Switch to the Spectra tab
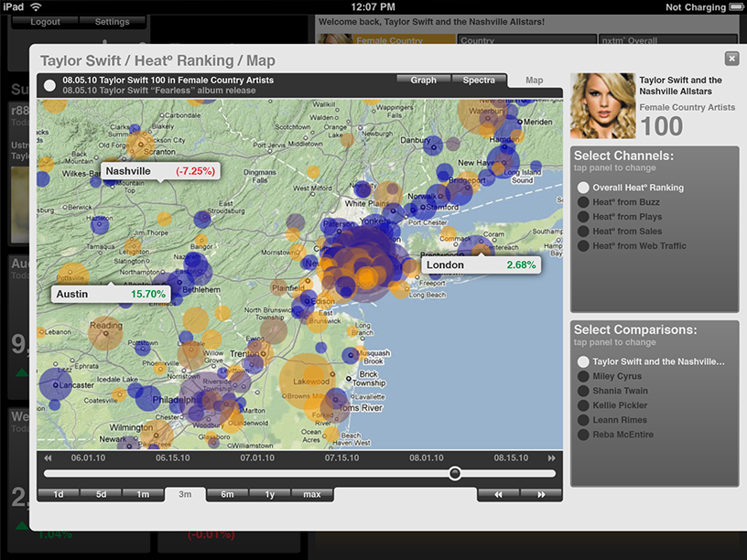This screenshot has height=560, width=747. (x=479, y=80)
